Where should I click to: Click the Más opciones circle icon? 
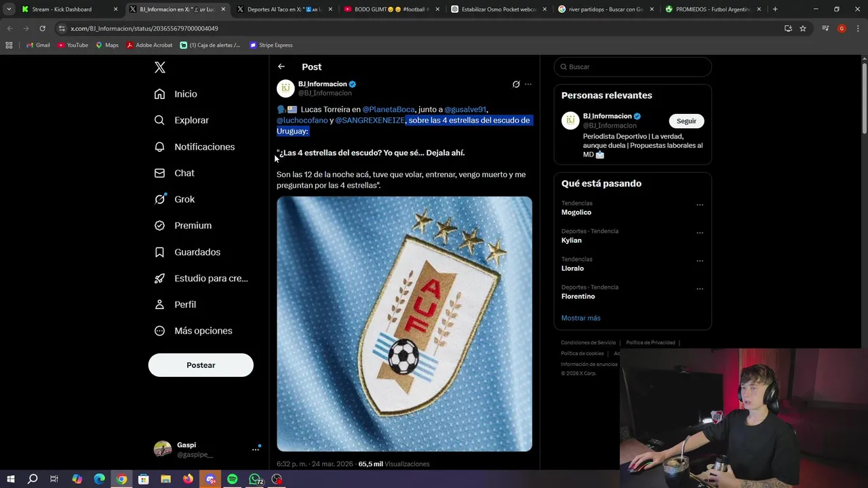tap(159, 331)
